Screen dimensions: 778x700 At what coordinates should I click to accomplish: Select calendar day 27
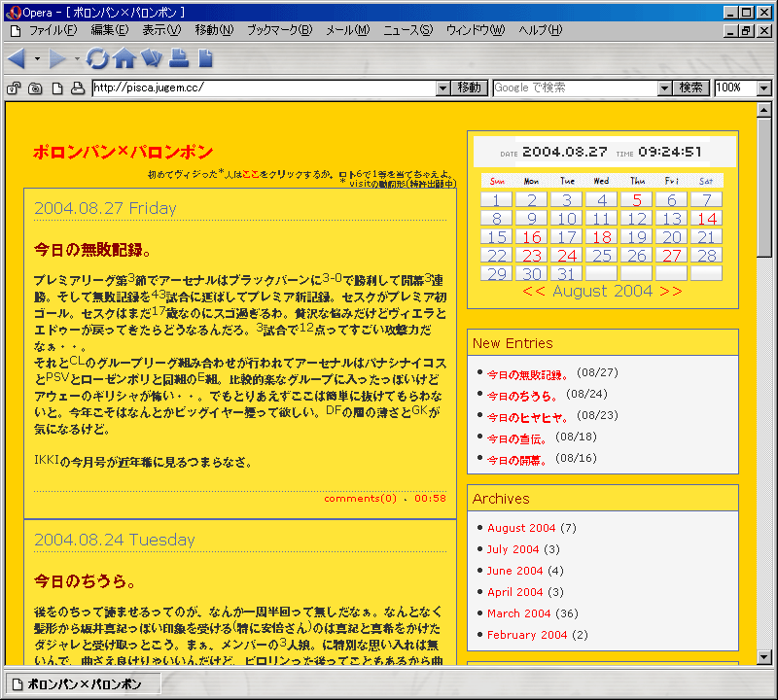pyautogui.click(x=671, y=255)
